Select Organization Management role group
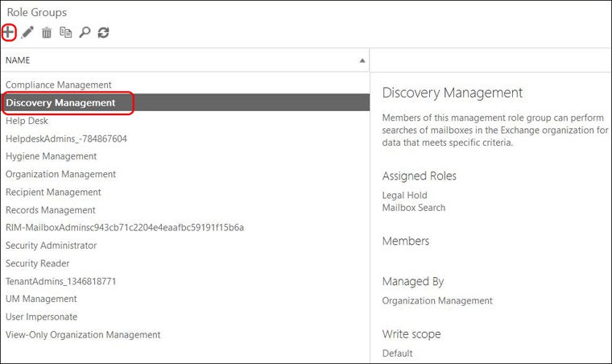612x364 pixels. pos(60,174)
